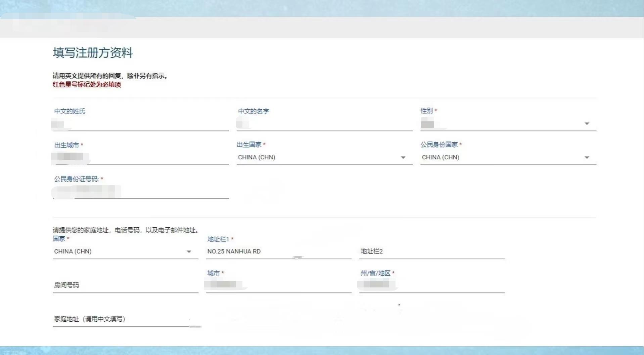
Task: Click the CHINA (CHN) birth country value
Action: (x=257, y=157)
